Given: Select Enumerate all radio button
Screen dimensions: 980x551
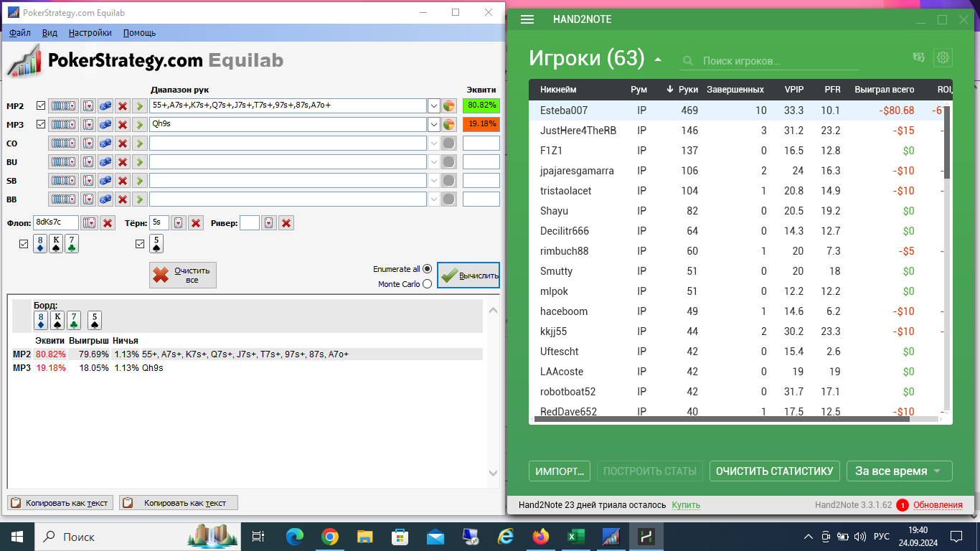Looking at the screenshot, I should click(428, 269).
